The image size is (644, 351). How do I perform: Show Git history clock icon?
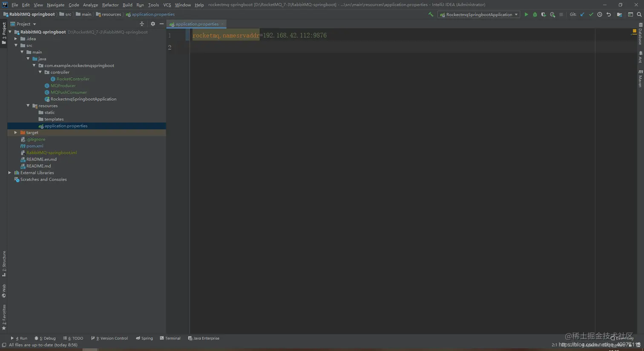coord(600,14)
